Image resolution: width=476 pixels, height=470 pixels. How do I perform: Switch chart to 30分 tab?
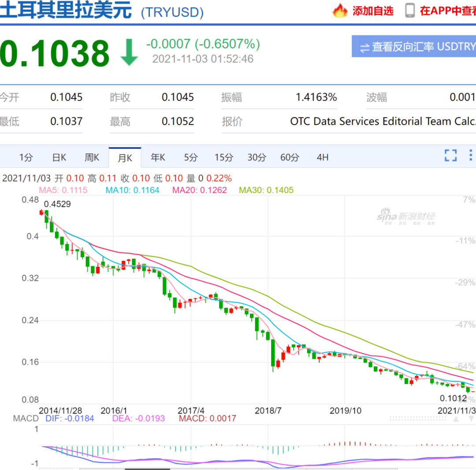pos(257,158)
